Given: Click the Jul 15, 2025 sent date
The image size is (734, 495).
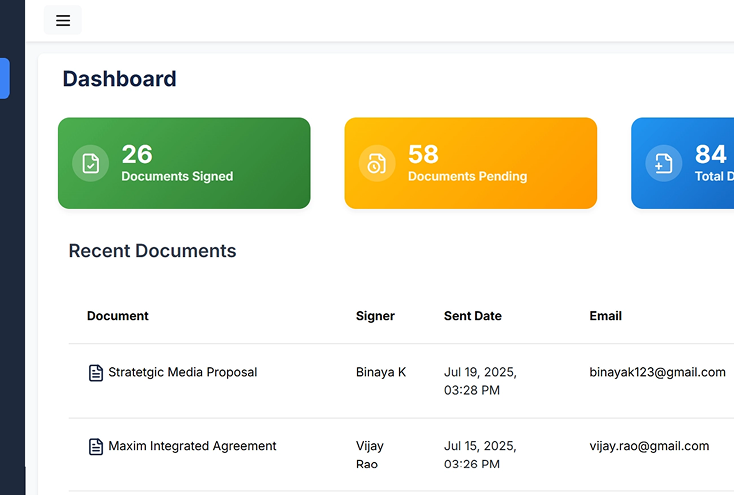Looking at the screenshot, I should [480, 455].
